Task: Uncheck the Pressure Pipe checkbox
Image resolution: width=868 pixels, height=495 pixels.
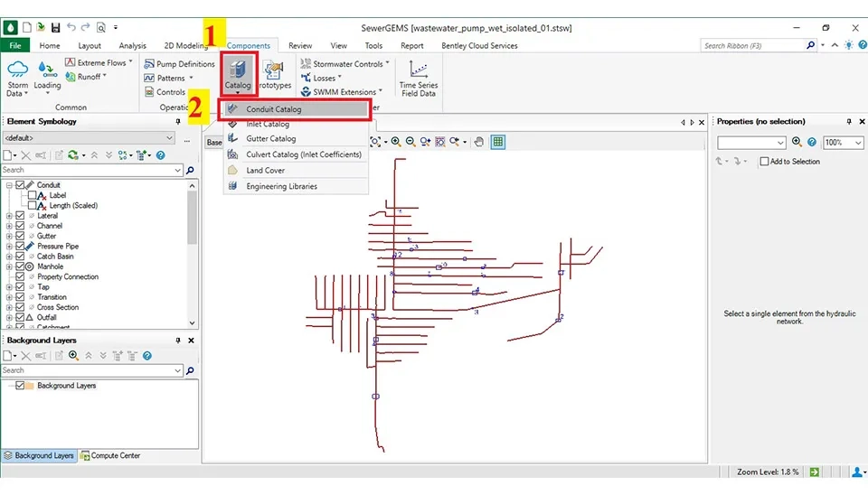Action: click(x=20, y=246)
